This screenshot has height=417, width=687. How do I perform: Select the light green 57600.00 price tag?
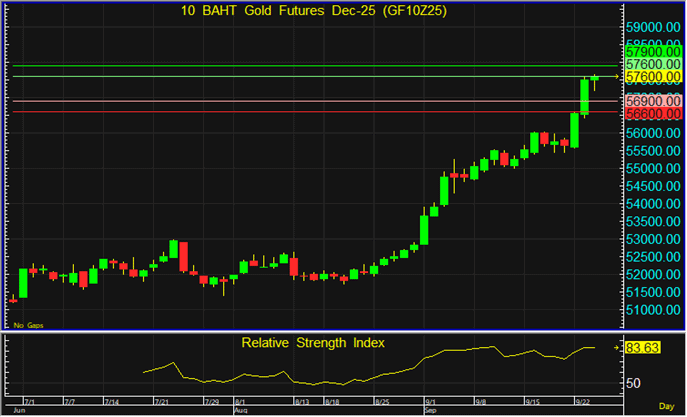653,63
